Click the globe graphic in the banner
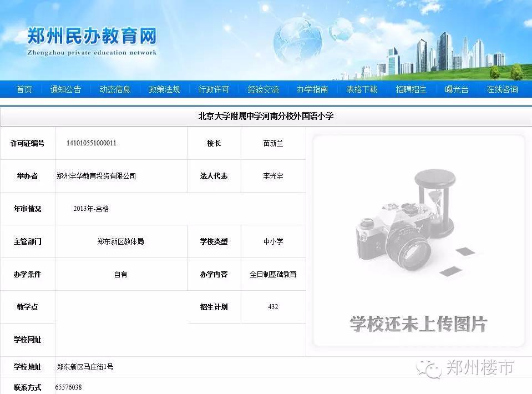 (297, 42)
